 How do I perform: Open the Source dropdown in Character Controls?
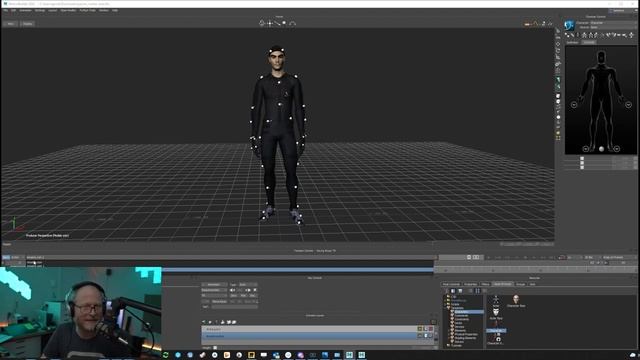click(613, 27)
